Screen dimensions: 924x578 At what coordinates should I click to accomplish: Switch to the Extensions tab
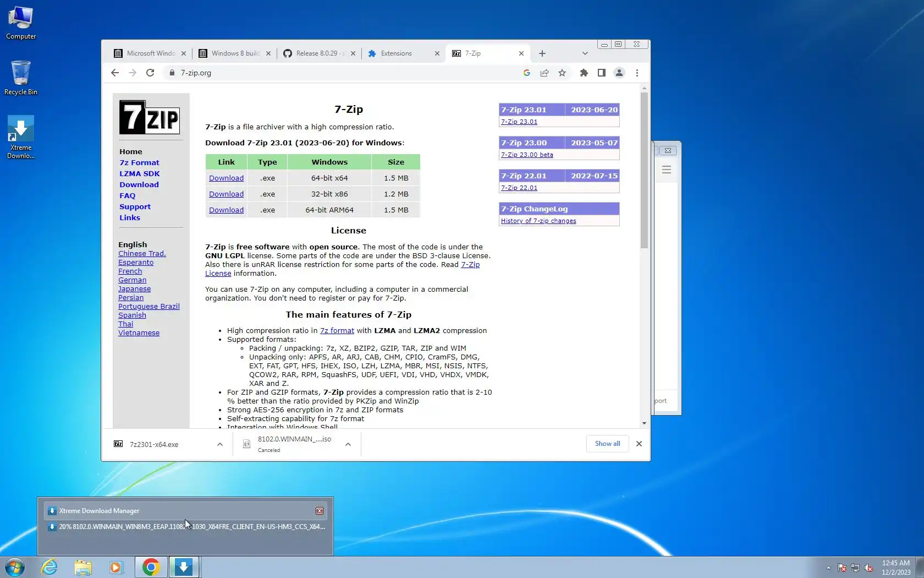click(397, 53)
